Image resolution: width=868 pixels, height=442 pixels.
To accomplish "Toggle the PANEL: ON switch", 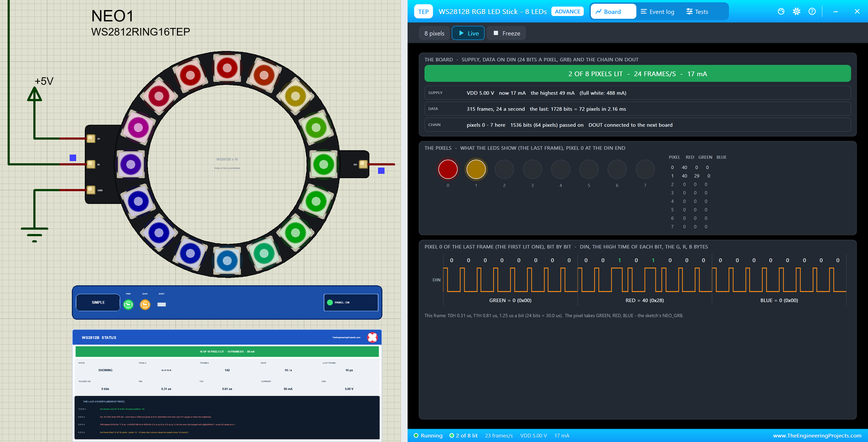I will (351, 303).
